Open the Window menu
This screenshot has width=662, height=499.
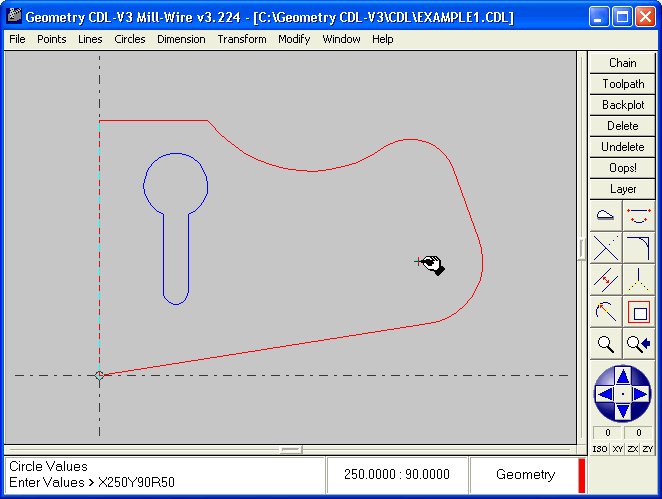341,39
